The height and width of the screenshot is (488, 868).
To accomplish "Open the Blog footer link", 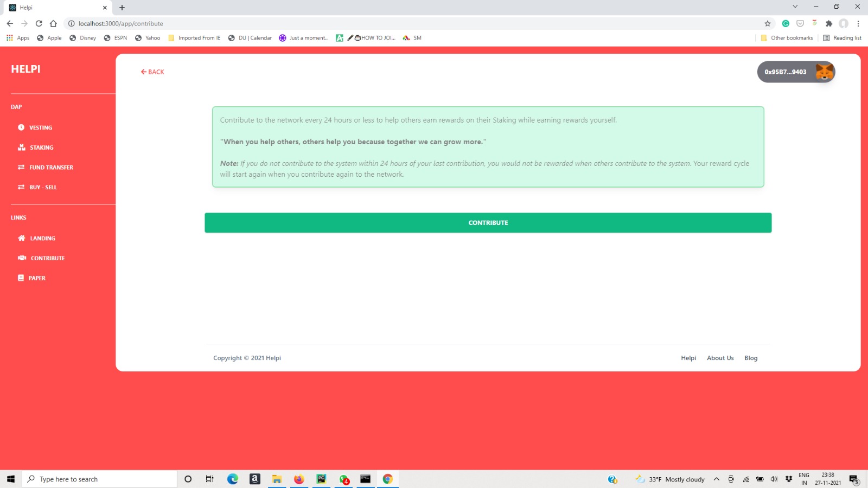I will point(751,358).
